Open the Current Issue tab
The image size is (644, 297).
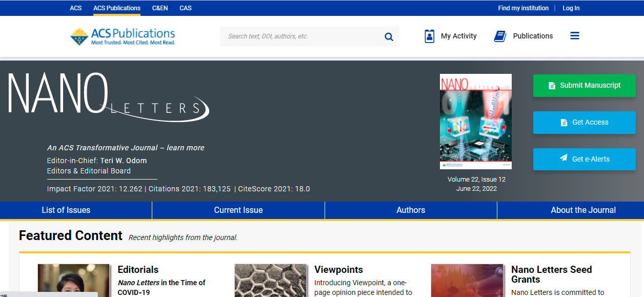click(x=238, y=210)
